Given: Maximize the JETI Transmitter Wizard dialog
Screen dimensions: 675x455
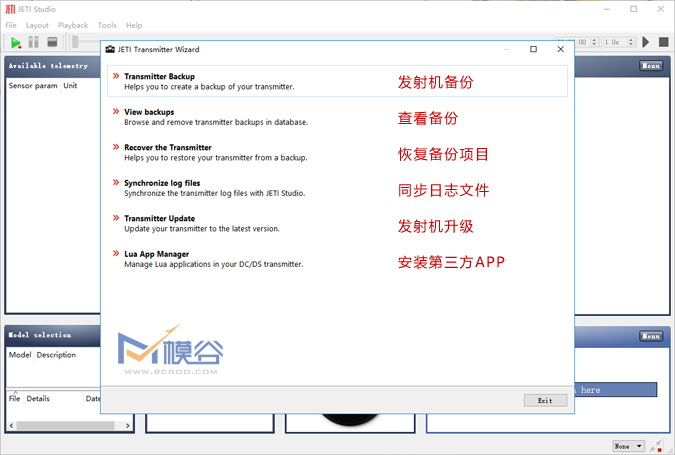Looking at the screenshot, I should [x=533, y=49].
